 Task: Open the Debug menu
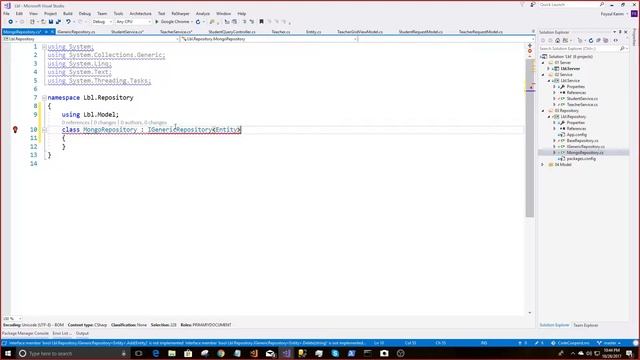point(84,13)
